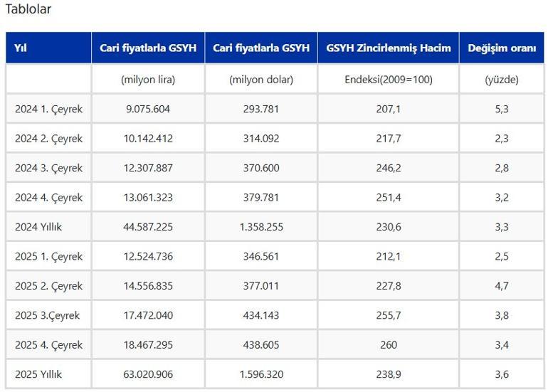The height and width of the screenshot is (392, 548).
Task: Click the 'Yıl' column header
Action: pos(20,48)
